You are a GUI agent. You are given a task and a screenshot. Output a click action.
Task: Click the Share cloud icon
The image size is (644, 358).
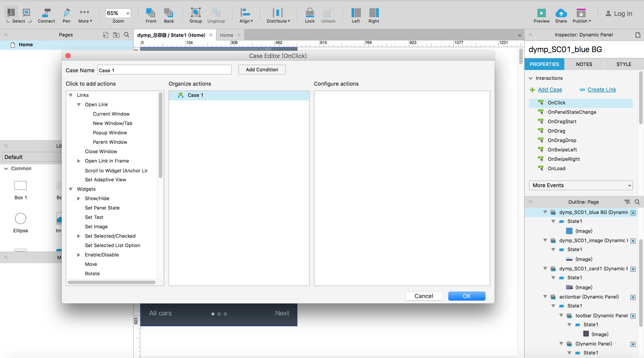[561, 13]
